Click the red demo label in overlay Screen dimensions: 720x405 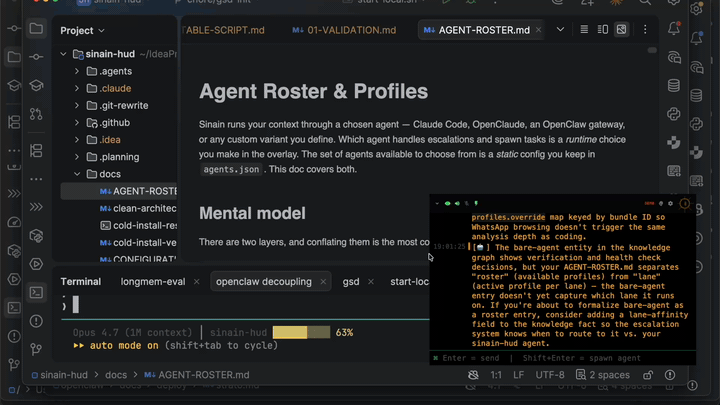pos(649,203)
